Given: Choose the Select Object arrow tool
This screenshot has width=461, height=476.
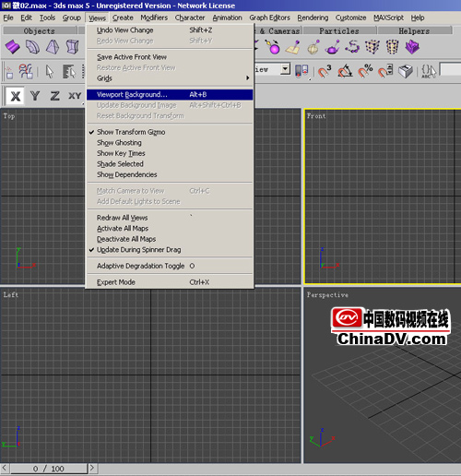Looking at the screenshot, I should click(50, 72).
